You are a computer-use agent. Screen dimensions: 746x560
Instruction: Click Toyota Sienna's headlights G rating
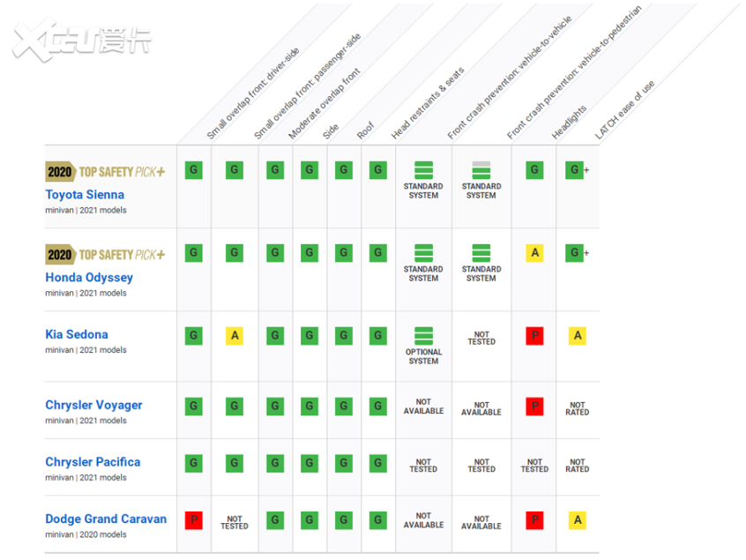534,170
